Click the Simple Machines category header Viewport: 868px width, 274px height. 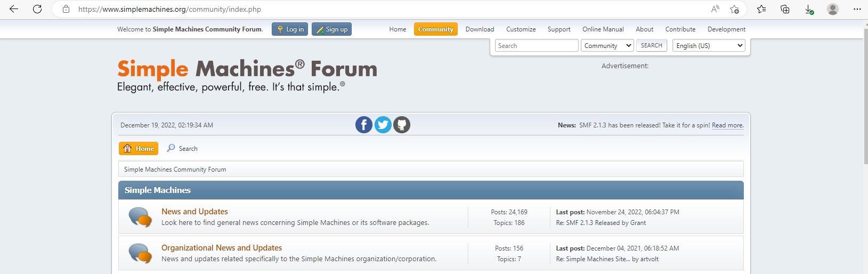[x=157, y=190]
